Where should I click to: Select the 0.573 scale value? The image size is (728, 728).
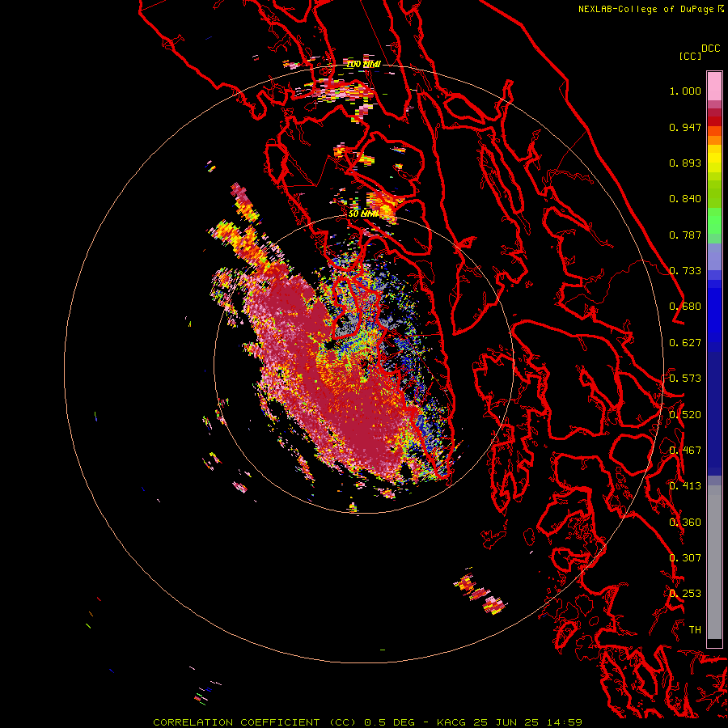pyautogui.click(x=685, y=379)
